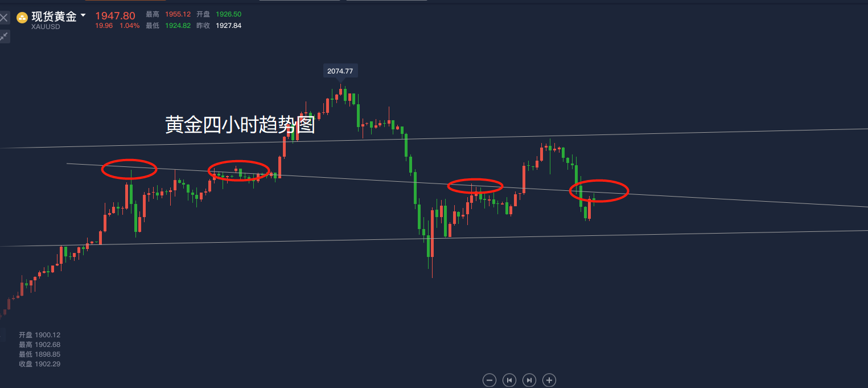Select the 现货黄金 instrument name
The height and width of the screenshot is (388, 868).
[54, 17]
